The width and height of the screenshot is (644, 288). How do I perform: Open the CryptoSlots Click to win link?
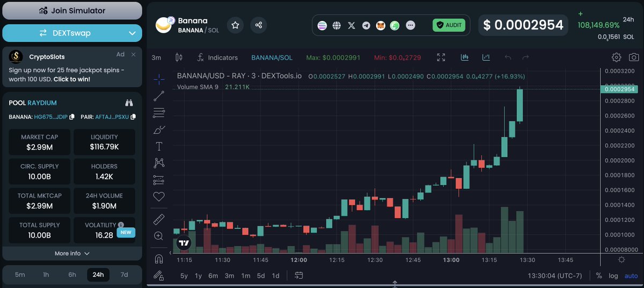tap(71, 79)
